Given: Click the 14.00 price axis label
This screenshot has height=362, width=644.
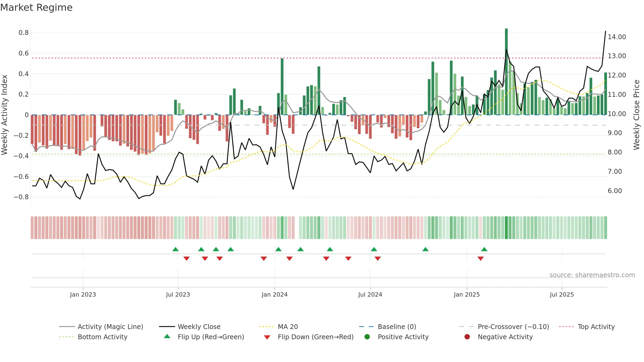Looking at the screenshot, I should pos(617,37).
